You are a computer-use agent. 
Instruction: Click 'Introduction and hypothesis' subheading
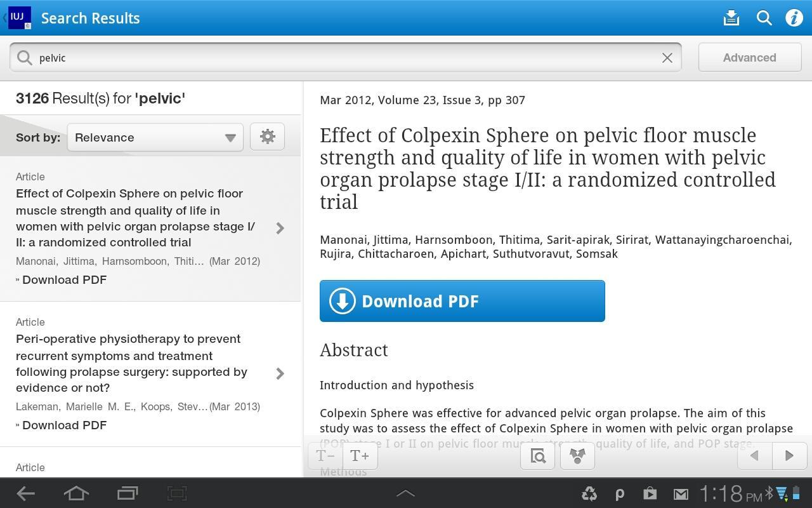tap(396, 385)
